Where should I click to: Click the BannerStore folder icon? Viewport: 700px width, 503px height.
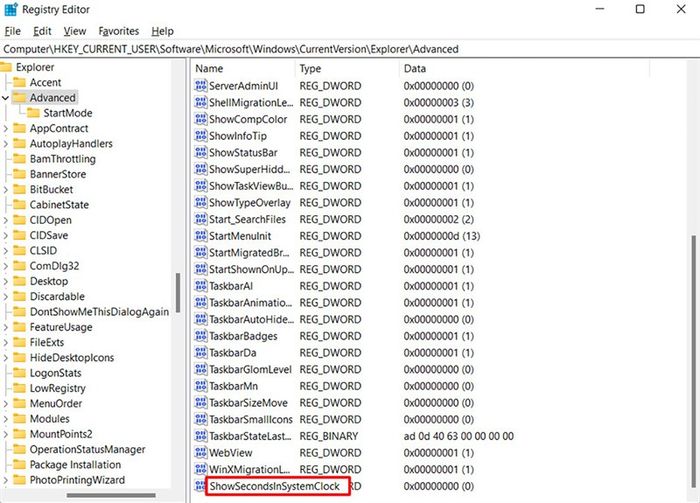coord(19,174)
